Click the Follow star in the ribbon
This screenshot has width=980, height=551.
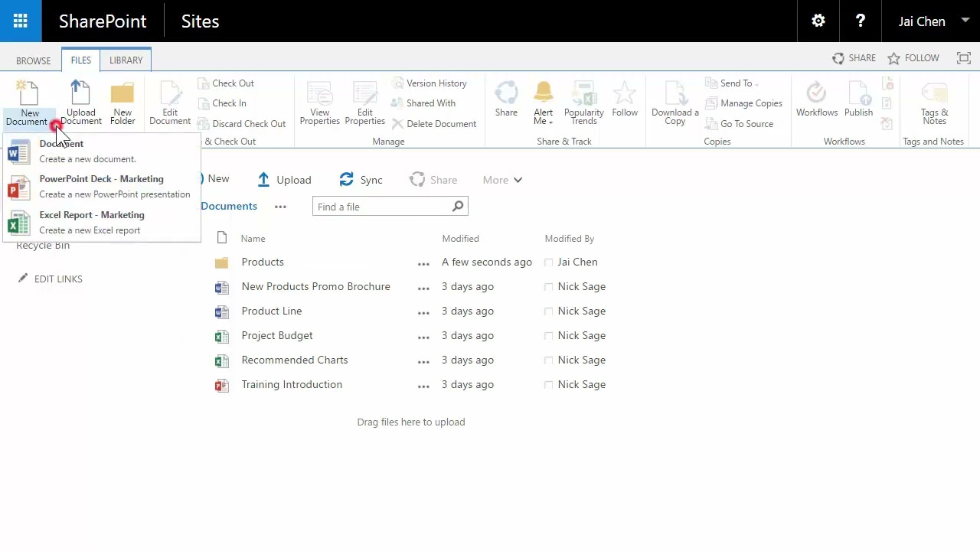(x=625, y=93)
